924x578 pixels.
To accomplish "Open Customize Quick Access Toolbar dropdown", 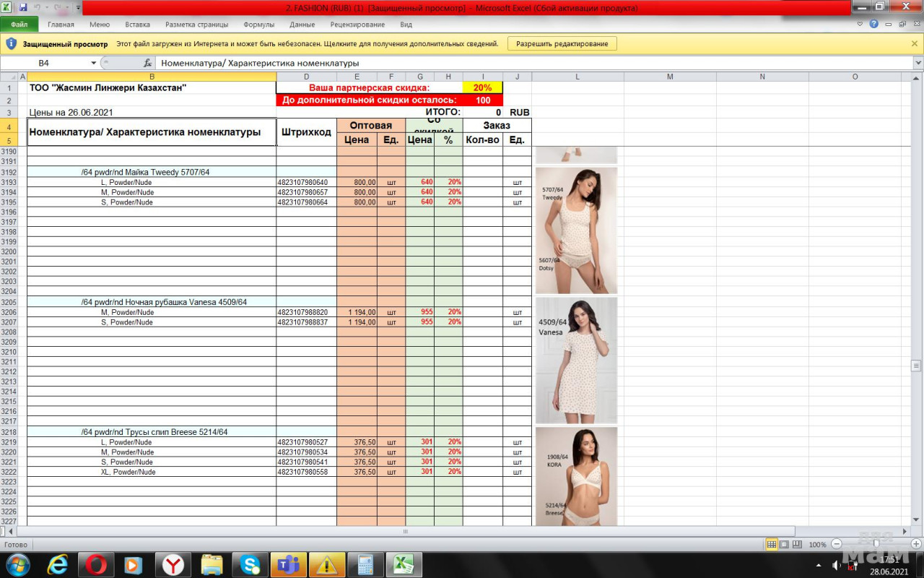I will (78, 7).
